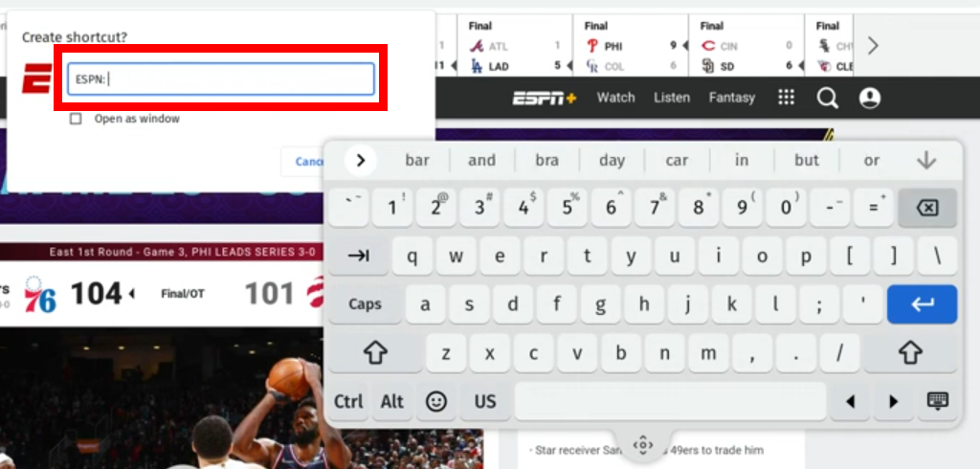This screenshot has width=980, height=469.
Task: Click the shortcut name input field
Action: pyautogui.click(x=221, y=78)
